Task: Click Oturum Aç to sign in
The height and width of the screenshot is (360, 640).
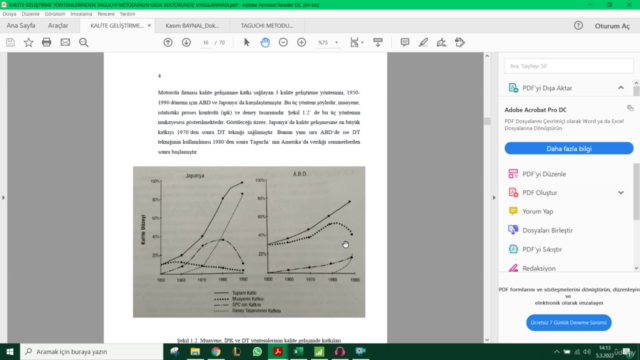Action: pos(612,26)
